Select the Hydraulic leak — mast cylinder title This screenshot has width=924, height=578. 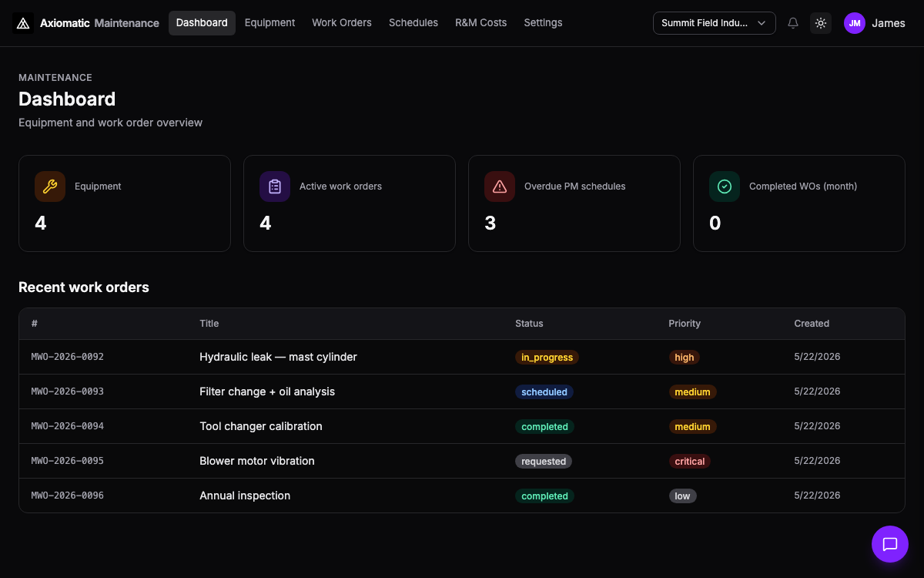pos(278,357)
